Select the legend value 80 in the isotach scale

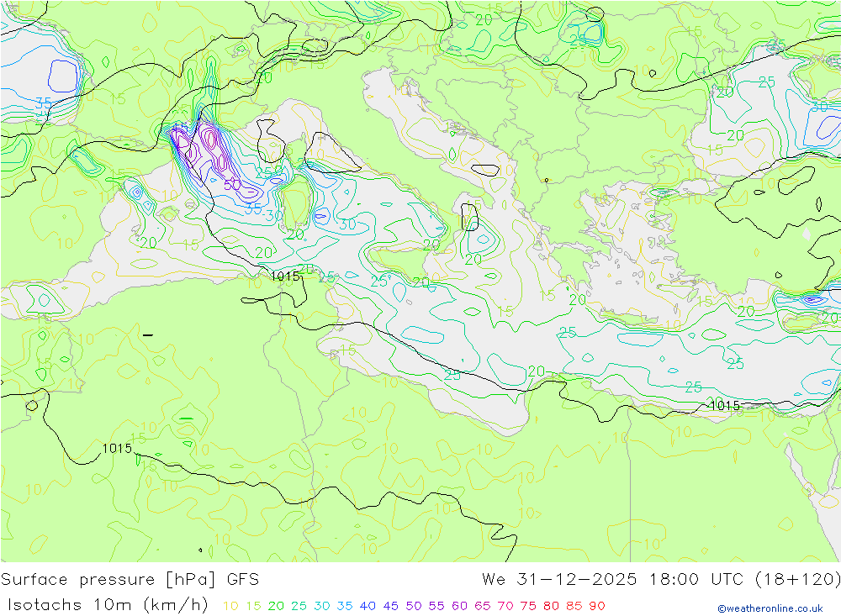[x=552, y=606]
